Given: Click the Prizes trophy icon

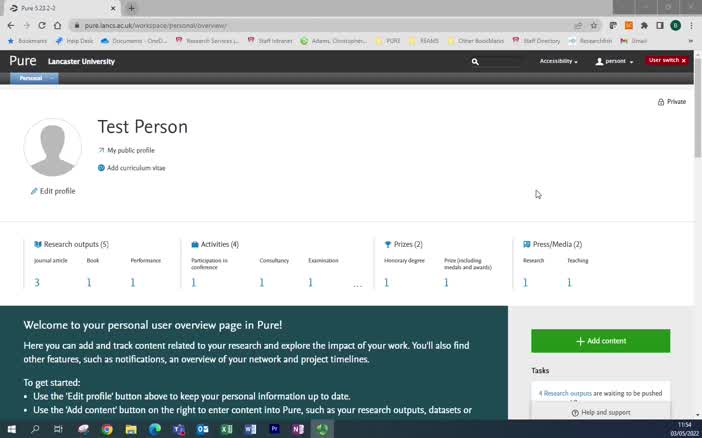Looking at the screenshot, I should pos(388,244).
